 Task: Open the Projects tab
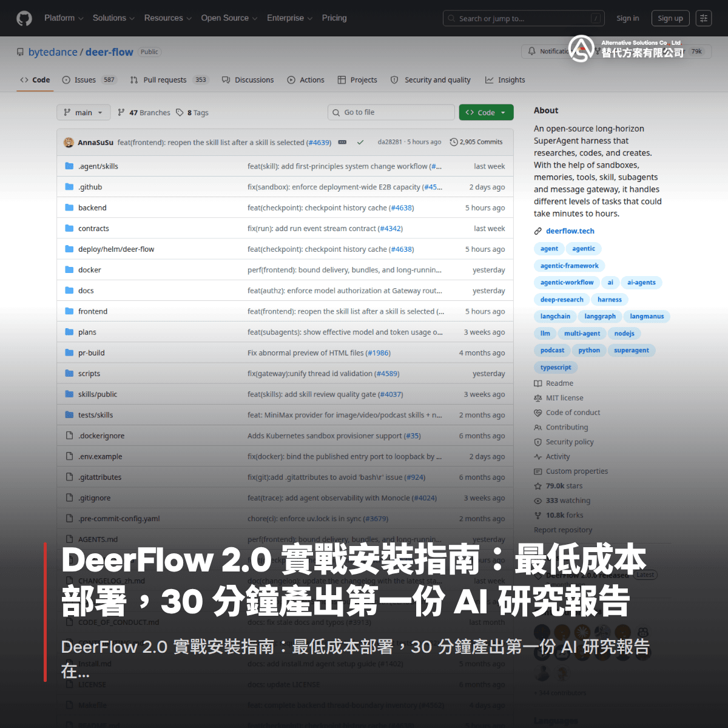coord(357,80)
